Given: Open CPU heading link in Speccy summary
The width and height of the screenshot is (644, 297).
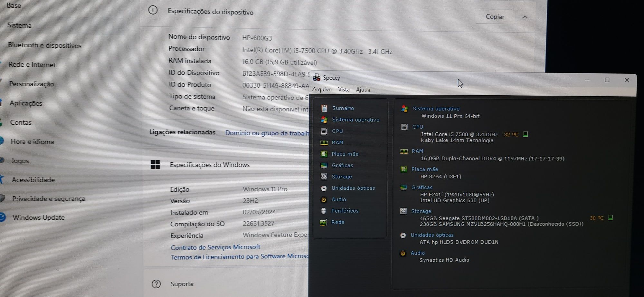Looking at the screenshot, I should coord(418,127).
